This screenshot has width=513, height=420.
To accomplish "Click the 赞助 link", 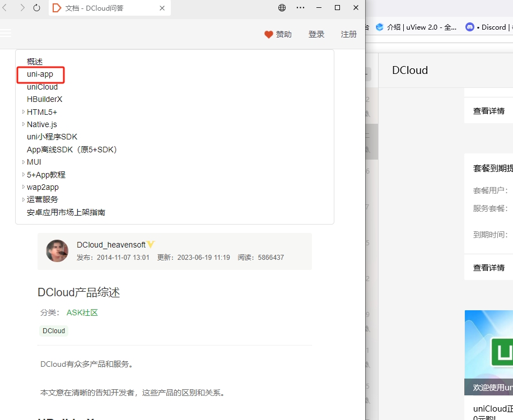I will [x=283, y=34].
